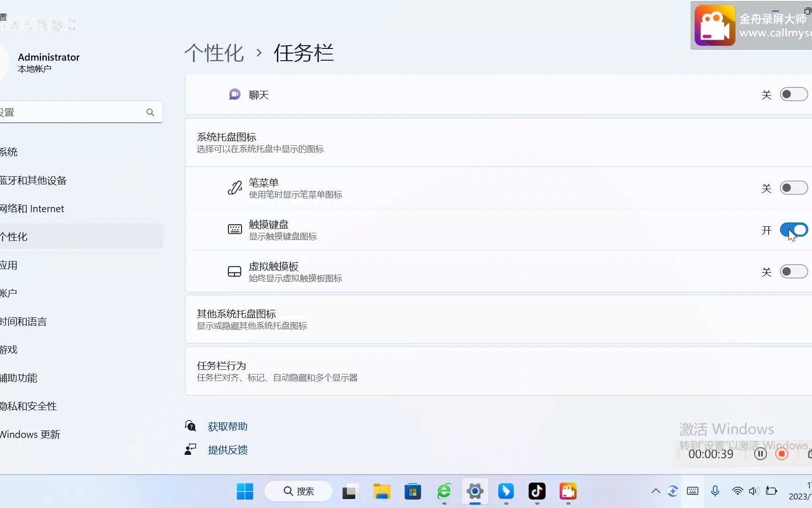Click the 提供反馈 link
812x508 pixels.
point(227,450)
